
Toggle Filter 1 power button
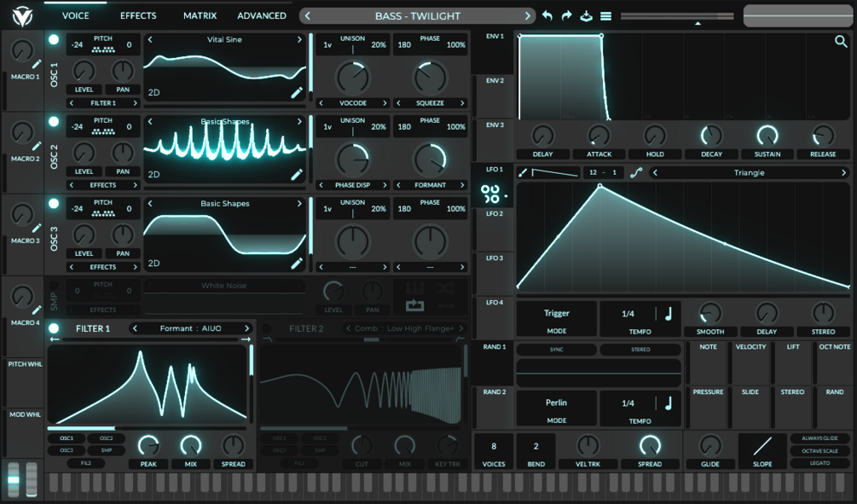tap(54, 328)
